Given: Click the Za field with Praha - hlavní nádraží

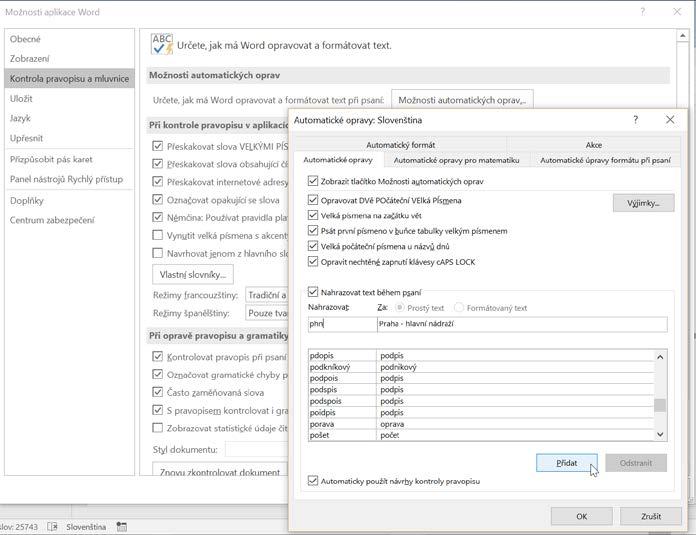Looking at the screenshot, I should (x=522, y=324).
